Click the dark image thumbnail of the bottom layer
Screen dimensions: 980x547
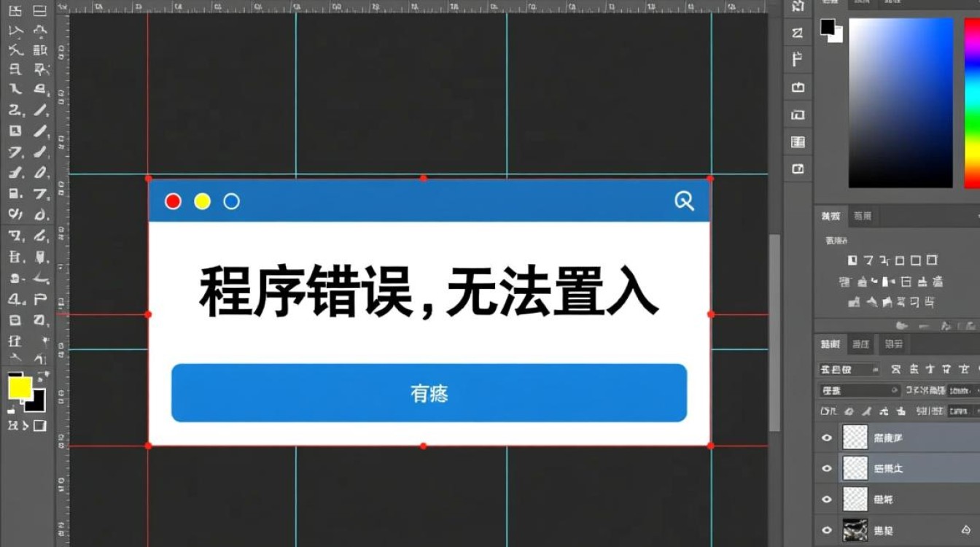point(855,530)
